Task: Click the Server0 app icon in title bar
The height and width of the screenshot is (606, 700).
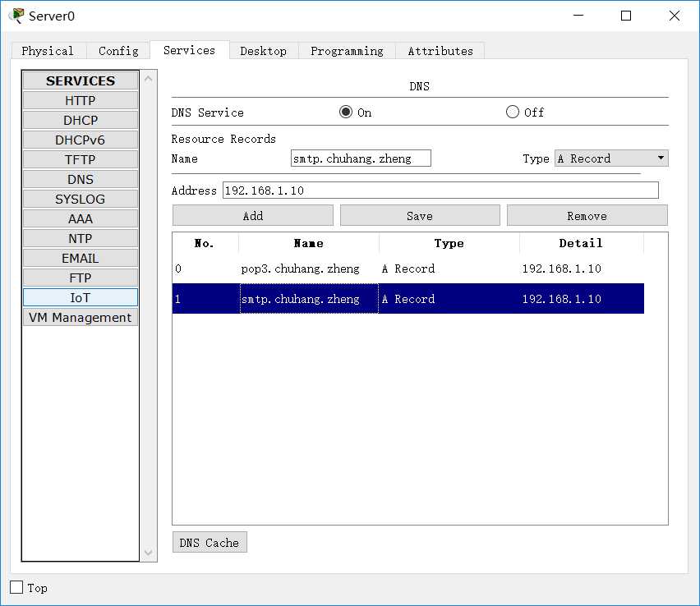Action: coord(17,16)
